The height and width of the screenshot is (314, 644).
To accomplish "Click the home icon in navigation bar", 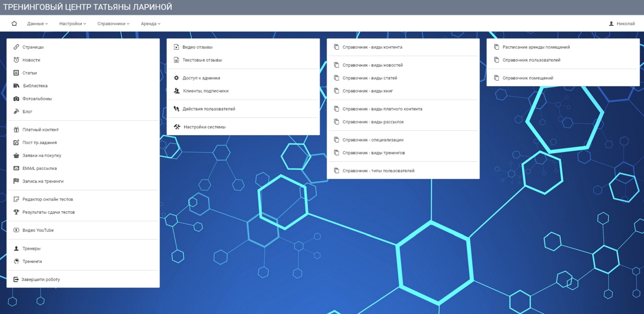I will point(14,23).
